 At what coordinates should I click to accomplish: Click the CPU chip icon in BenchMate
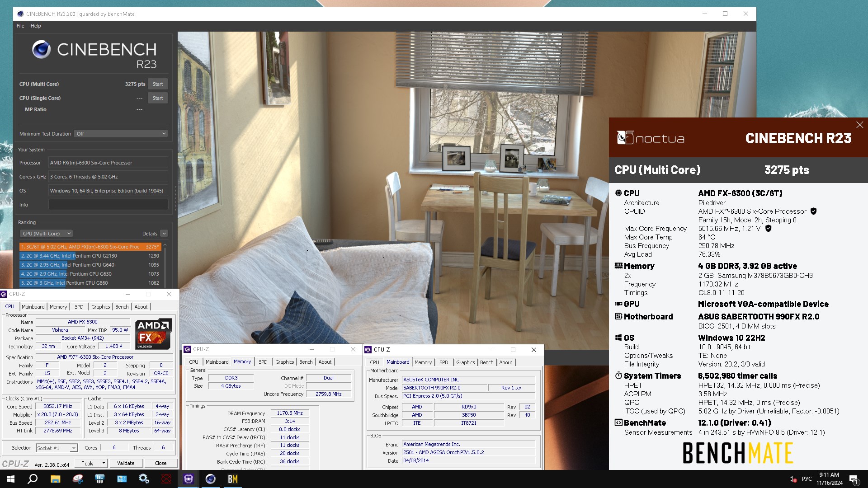(618, 193)
